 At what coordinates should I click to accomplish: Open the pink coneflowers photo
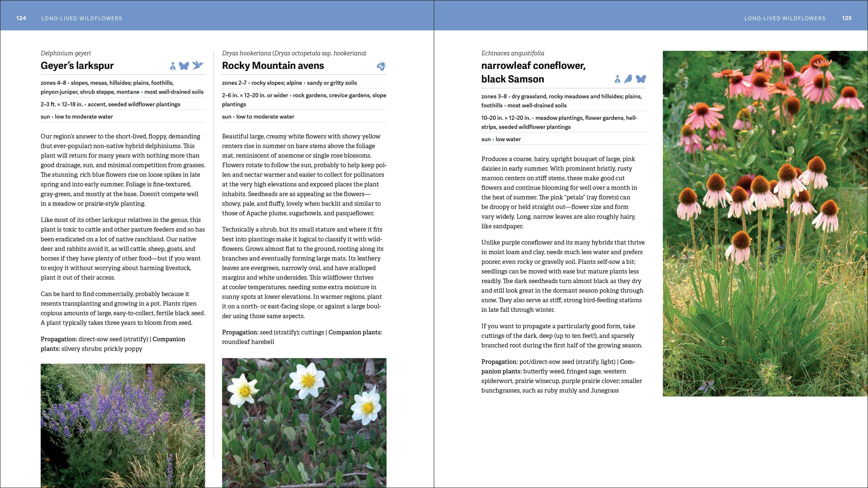(x=765, y=223)
